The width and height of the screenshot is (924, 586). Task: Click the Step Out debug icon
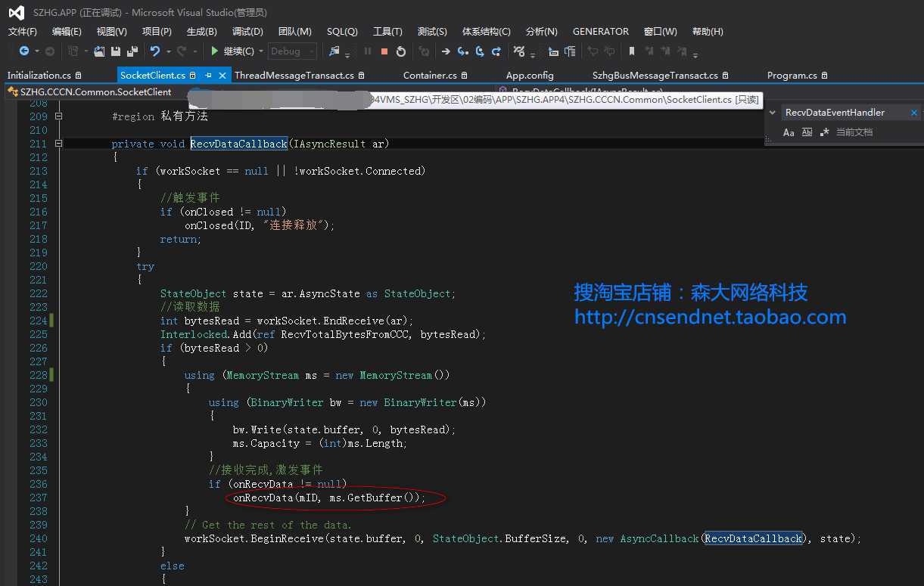[x=496, y=51]
